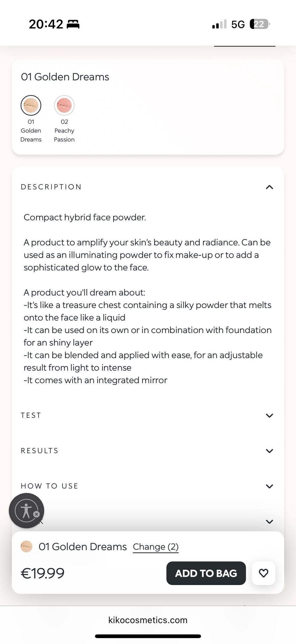Collapse the Description section
The width and height of the screenshot is (296, 644).
pos(269,187)
